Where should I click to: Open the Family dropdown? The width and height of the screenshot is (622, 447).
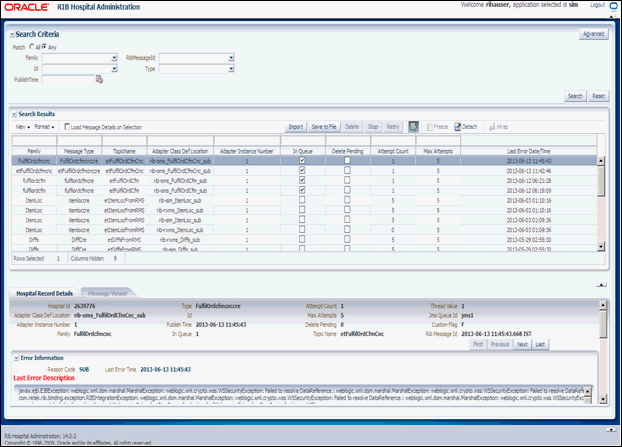114,58
